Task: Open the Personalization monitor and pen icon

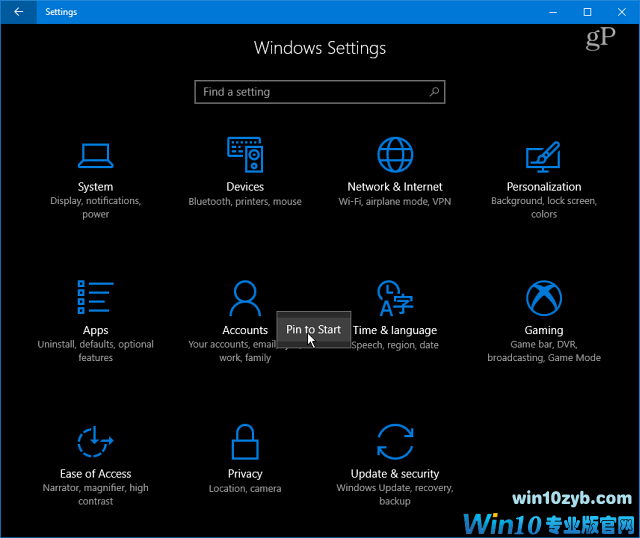Action: pyautogui.click(x=544, y=155)
